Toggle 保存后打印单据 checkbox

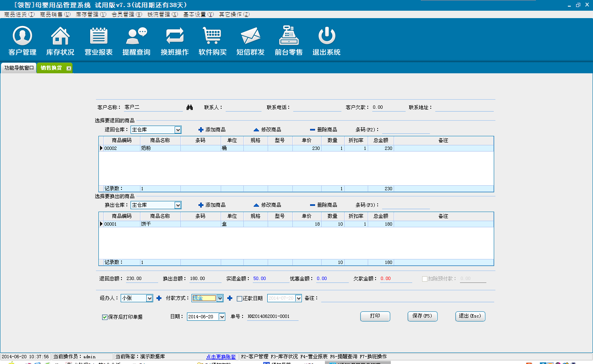[x=105, y=317]
